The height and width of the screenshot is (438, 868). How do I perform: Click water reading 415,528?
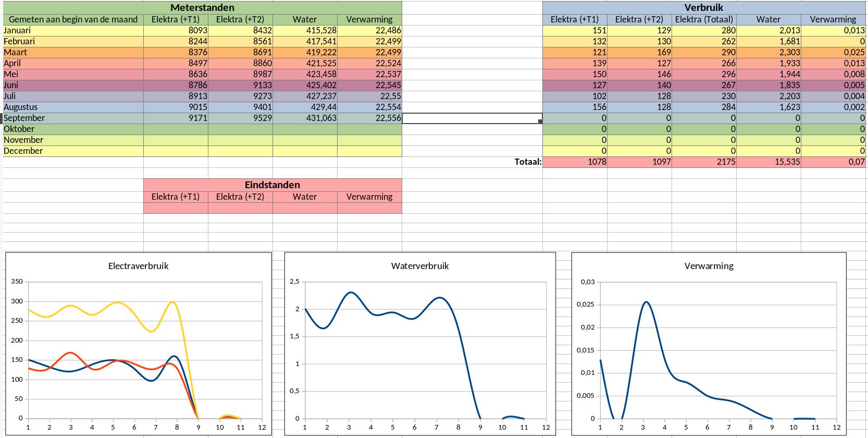click(x=305, y=30)
